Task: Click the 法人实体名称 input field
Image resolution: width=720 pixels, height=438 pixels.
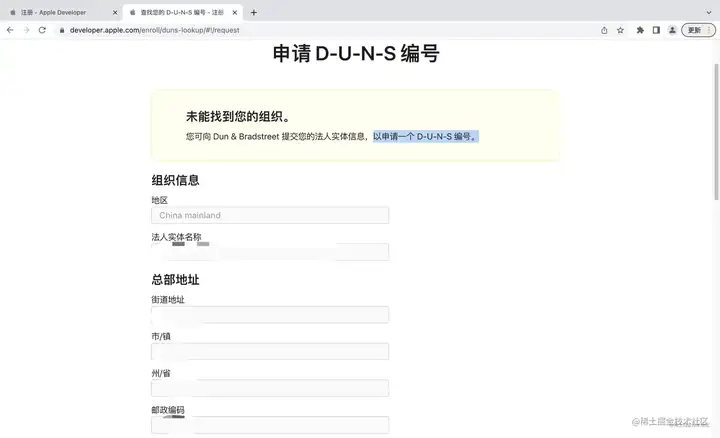Action: click(270, 252)
